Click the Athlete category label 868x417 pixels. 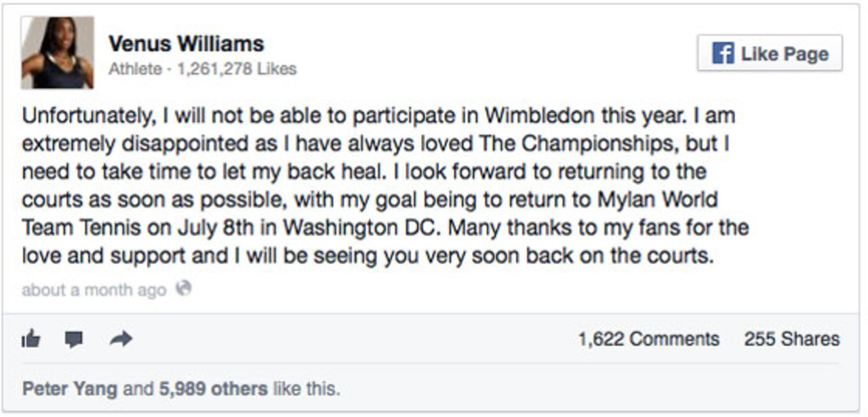pyautogui.click(x=135, y=69)
